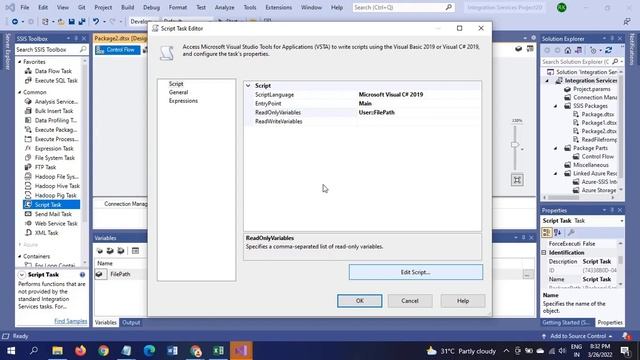
Task: Click the navigate backward toolbar icon
Action: pos(15,22)
